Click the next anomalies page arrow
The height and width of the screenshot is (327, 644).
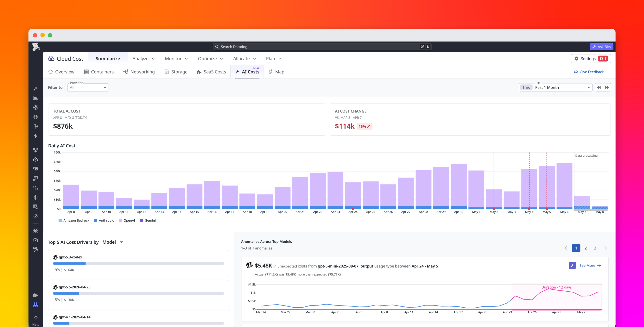605,248
